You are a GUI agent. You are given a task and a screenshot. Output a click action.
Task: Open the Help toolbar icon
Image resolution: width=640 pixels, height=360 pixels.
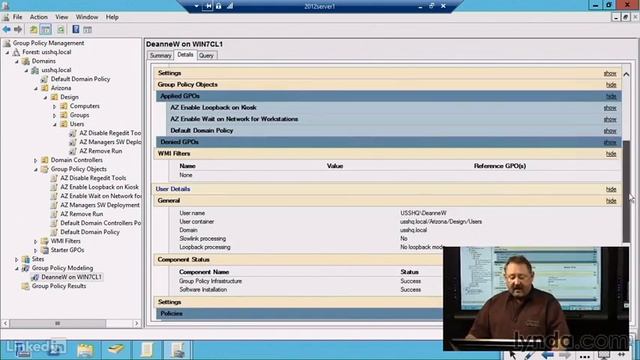click(x=76, y=29)
